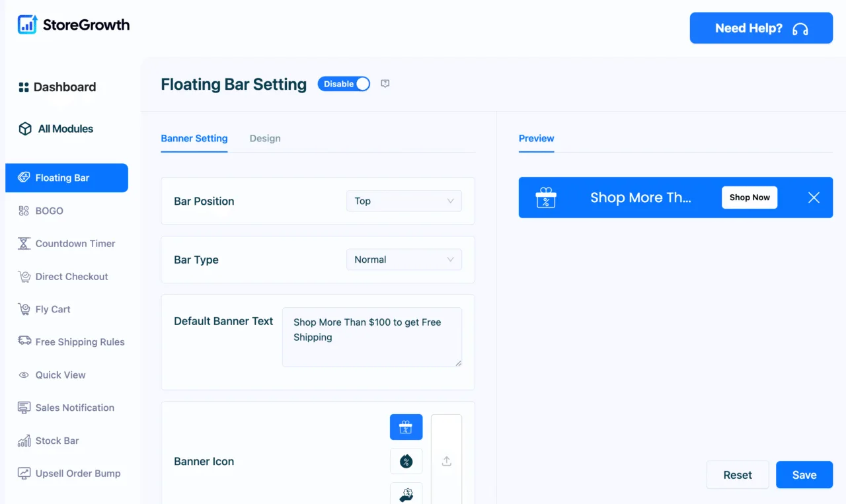Click the Save button
This screenshot has height=504, width=846.
(x=804, y=475)
